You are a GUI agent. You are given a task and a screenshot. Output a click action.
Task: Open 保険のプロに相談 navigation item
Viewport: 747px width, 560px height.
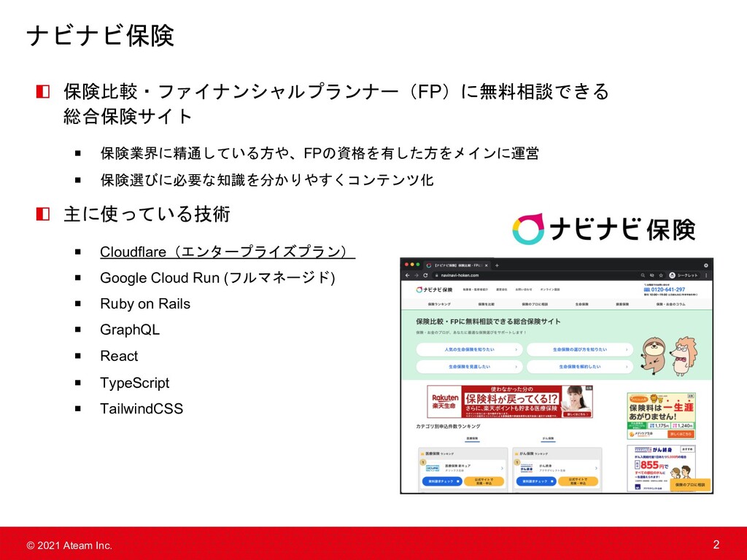pyautogui.click(x=535, y=304)
